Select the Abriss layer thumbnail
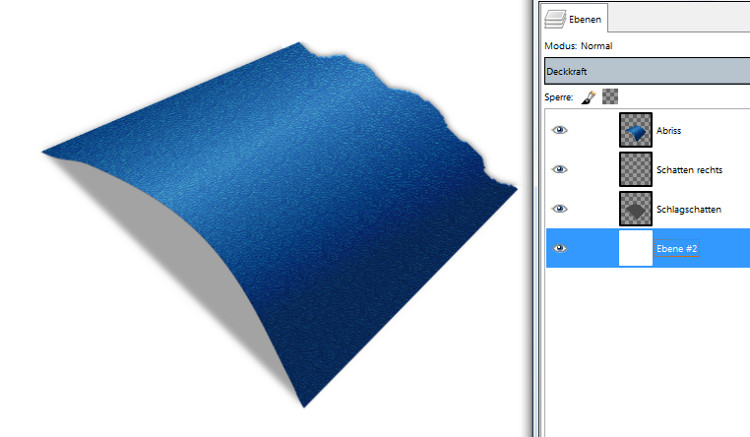Viewport: 750px width, 437px height. (635, 130)
